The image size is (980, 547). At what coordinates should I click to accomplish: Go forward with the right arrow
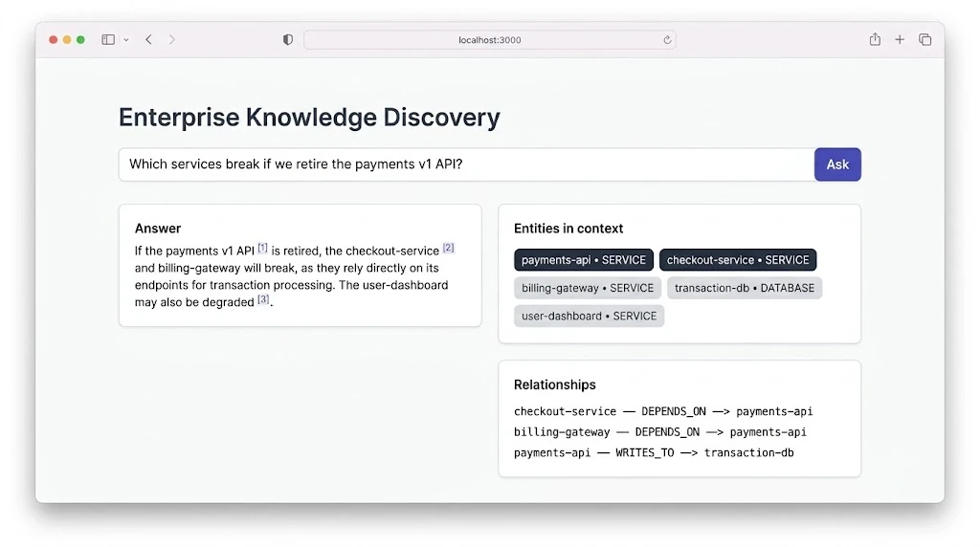[x=172, y=39]
